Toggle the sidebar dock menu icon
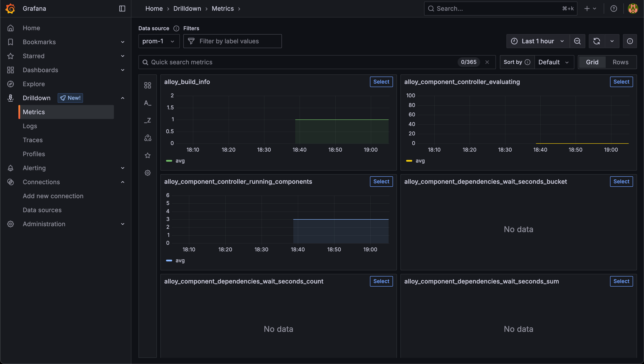Viewport: 644px width, 364px height. (x=122, y=9)
